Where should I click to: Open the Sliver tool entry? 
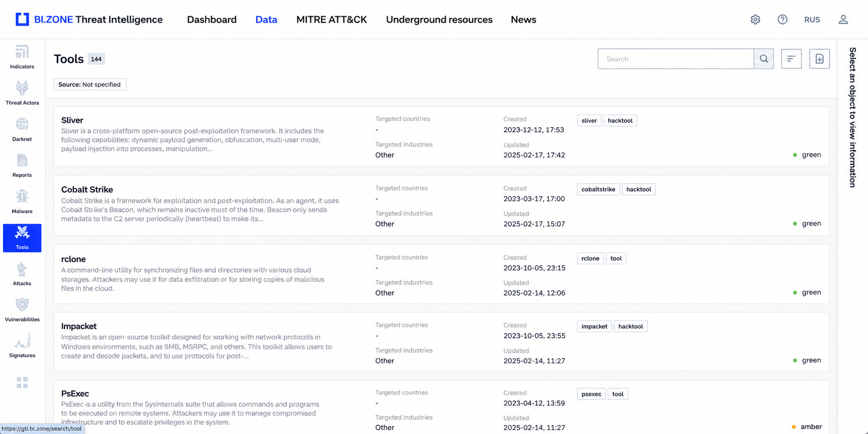(x=441, y=137)
